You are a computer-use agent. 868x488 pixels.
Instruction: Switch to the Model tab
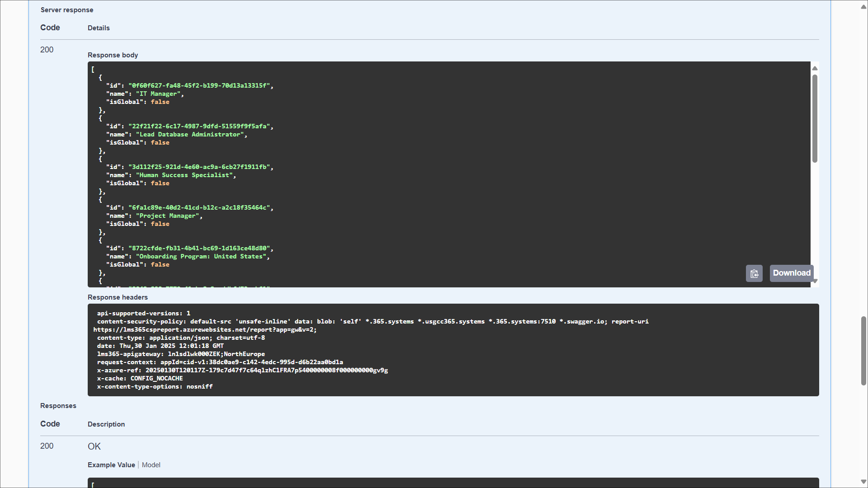coord(151,465)
